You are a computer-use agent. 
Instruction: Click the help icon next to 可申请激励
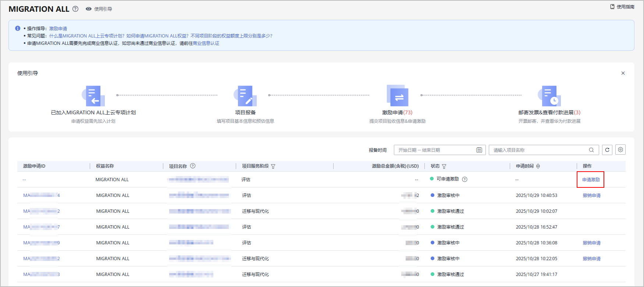pyautogui.click(x=465, y=179)
